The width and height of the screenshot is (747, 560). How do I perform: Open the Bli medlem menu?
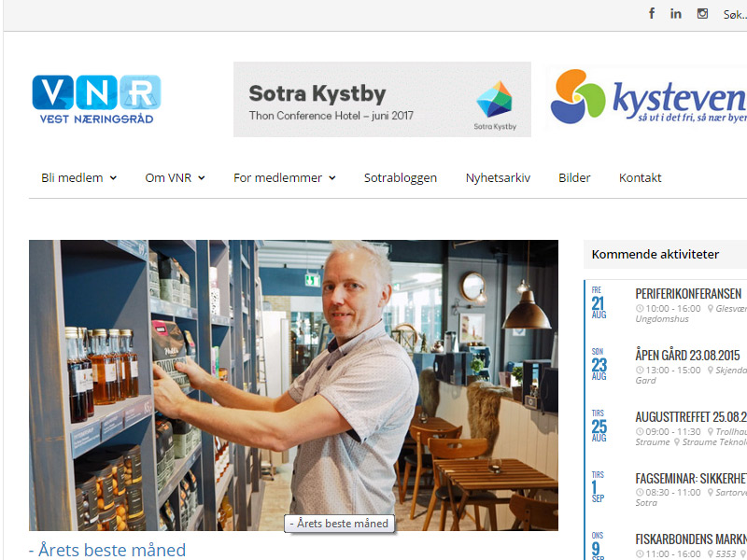(72, 177)
